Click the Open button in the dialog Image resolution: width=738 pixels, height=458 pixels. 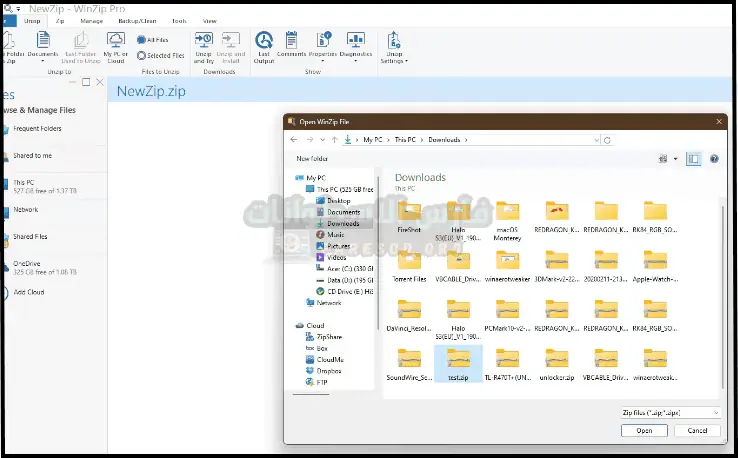pos(644,430)
